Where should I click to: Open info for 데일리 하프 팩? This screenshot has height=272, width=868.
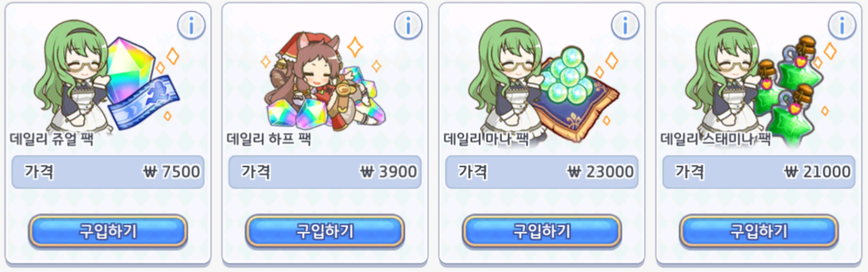[x=408, y=25]
